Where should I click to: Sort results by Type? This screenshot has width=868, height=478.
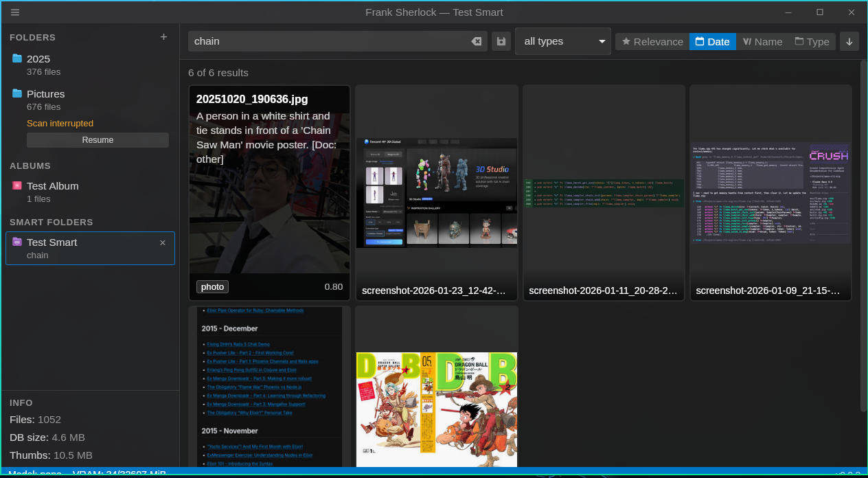(812, 41)
